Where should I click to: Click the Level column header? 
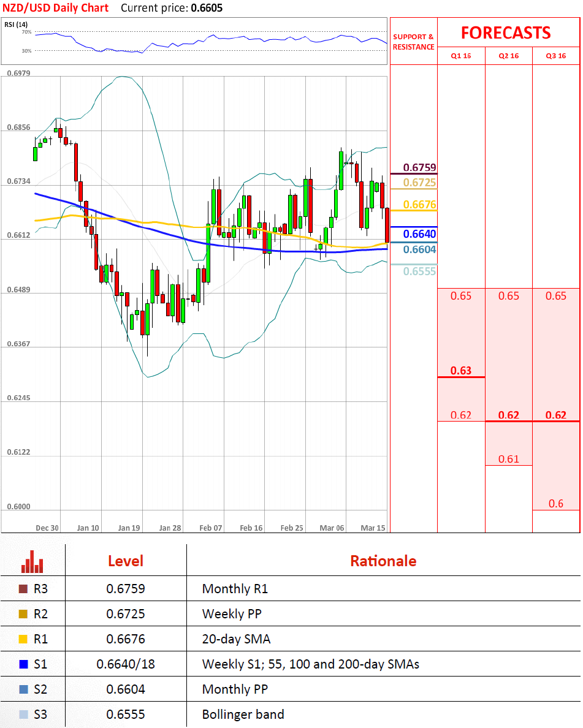pyautogui.click(x=126, y=561)
